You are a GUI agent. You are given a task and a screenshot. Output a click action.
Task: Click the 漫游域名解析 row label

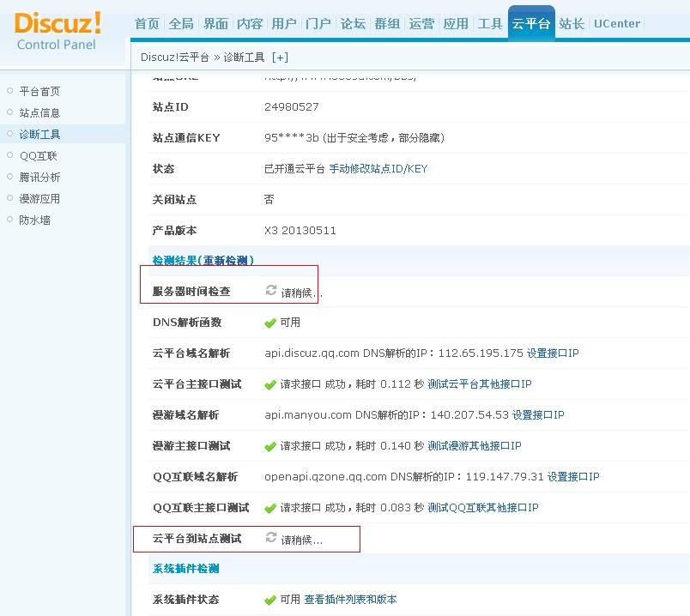185,414
